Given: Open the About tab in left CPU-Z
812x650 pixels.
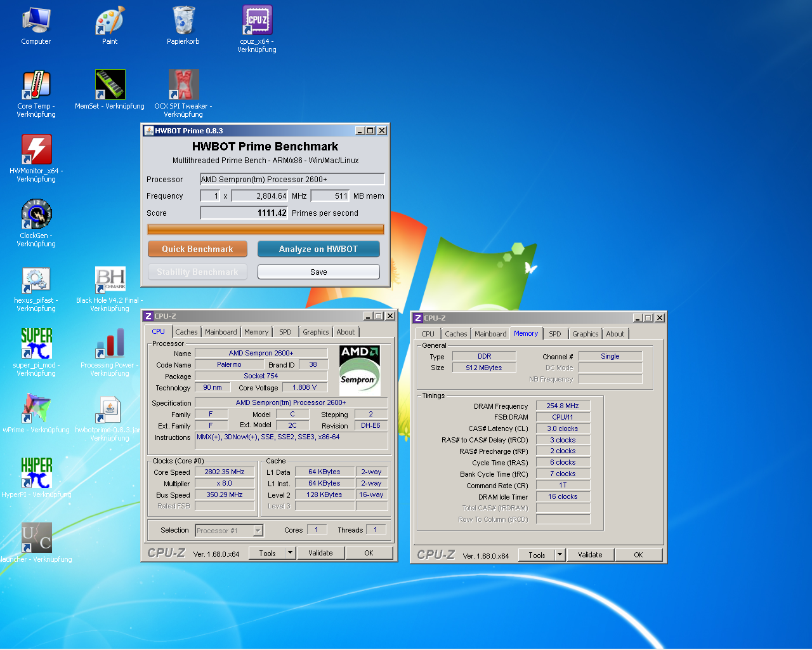Looking at the screenshot, I should 346,332.
